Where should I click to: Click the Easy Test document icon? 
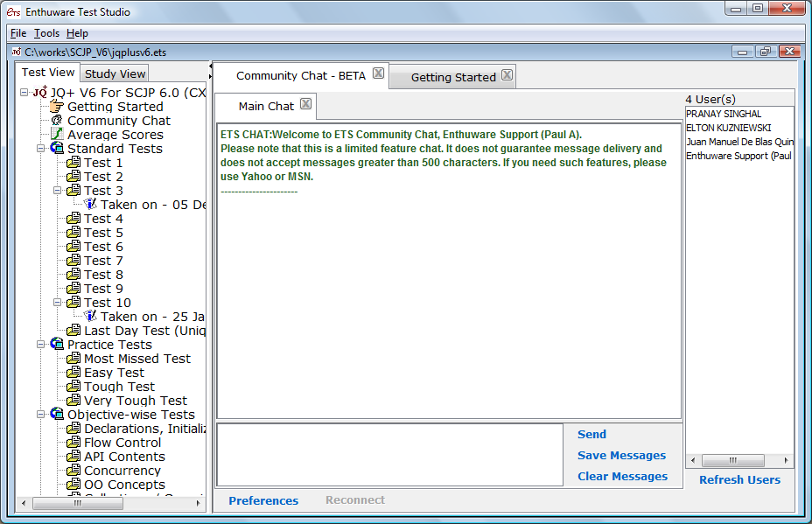click(x=73, y=373)
